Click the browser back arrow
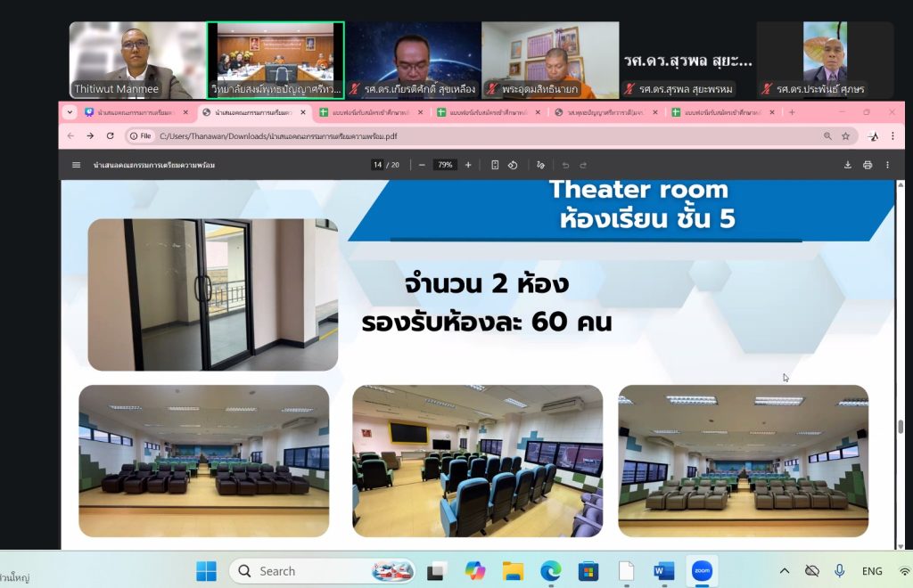Screen dimensions: 913x588 [x=70, y=136]
